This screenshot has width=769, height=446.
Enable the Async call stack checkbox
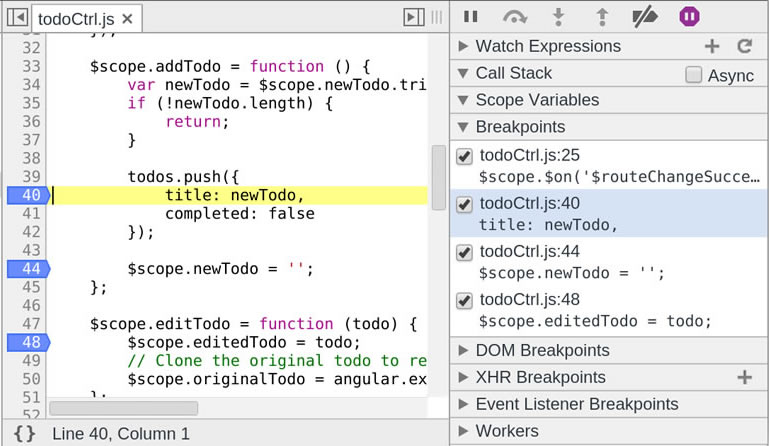coord(693,75)
